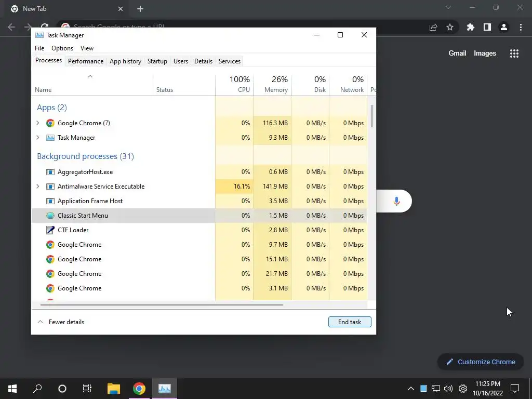Open Windows Start menu
This screenshot has width=532, height=399.
pos(12,389)
